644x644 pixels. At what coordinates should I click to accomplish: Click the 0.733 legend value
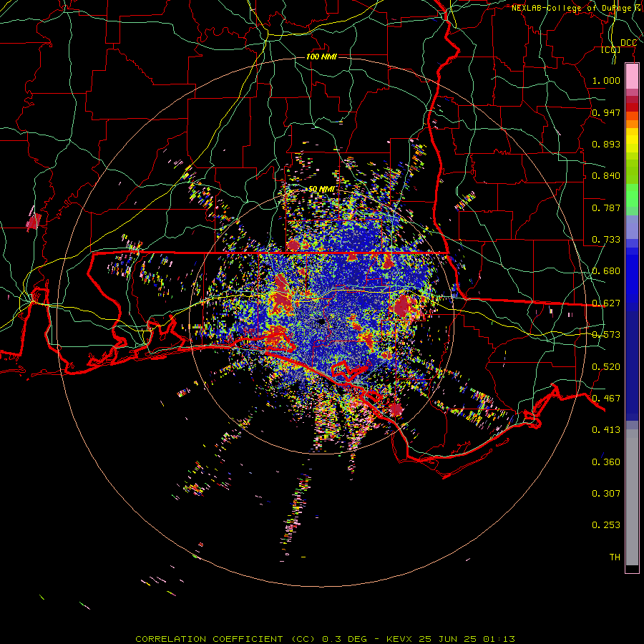[606, 240]
